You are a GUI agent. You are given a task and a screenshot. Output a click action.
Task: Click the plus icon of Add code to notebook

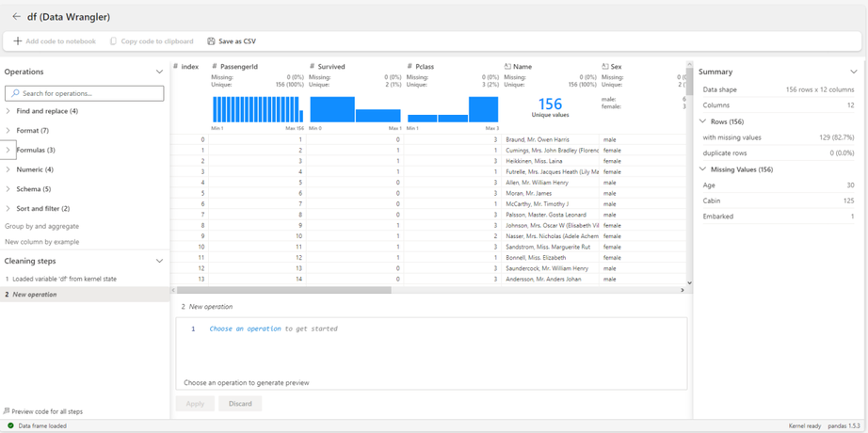tap(18, 41)
